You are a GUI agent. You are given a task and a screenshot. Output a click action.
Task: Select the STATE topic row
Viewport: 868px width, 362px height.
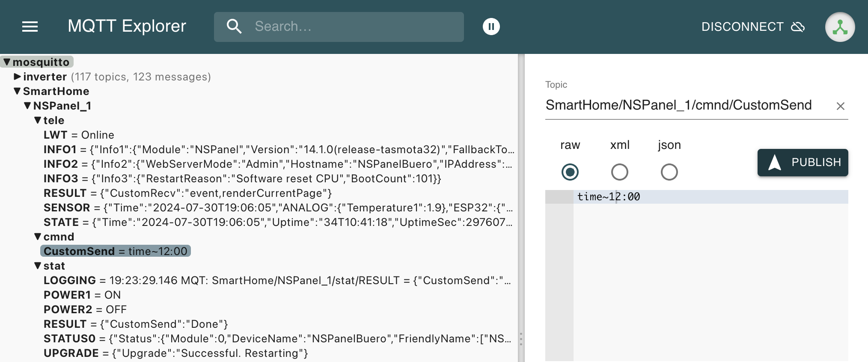point(278,222)
